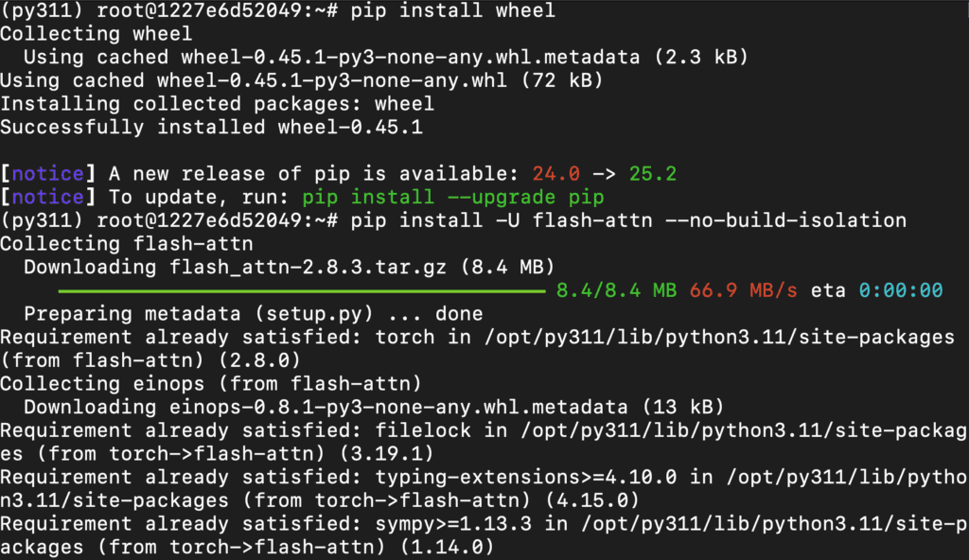Click the green download progress bar
The height and width of the screenshot is (560, 969).
301,290
